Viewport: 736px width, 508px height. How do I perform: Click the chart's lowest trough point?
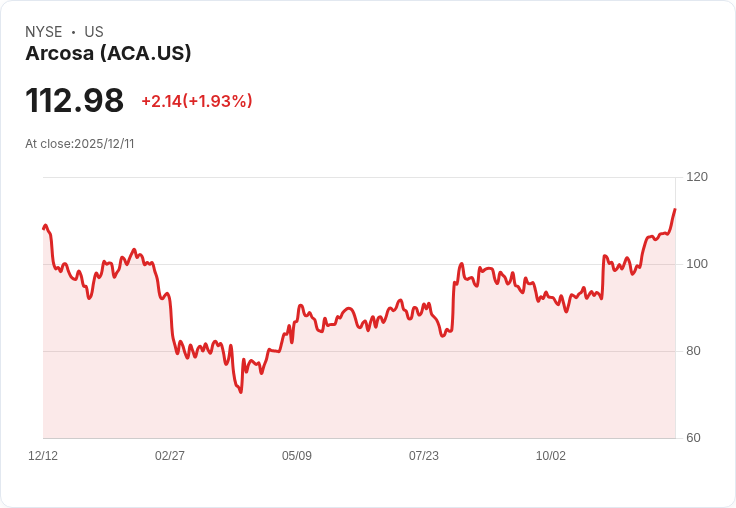(241, 392)
